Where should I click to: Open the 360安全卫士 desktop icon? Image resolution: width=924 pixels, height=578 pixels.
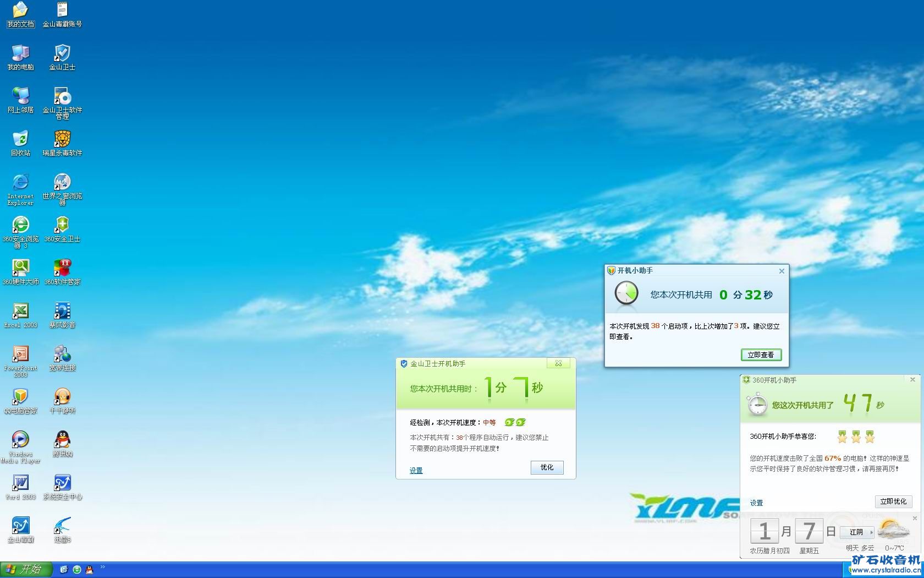(x=62, y=225)
